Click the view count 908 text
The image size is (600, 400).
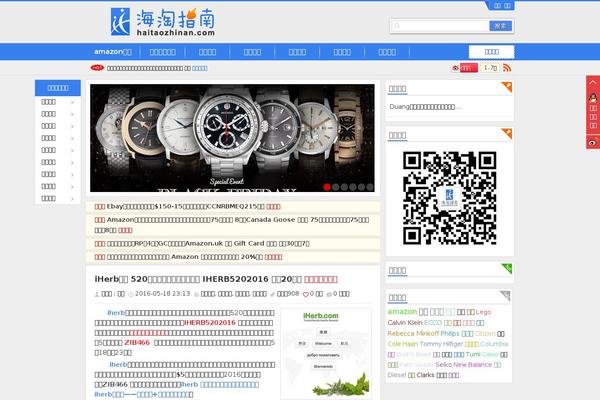288,294
